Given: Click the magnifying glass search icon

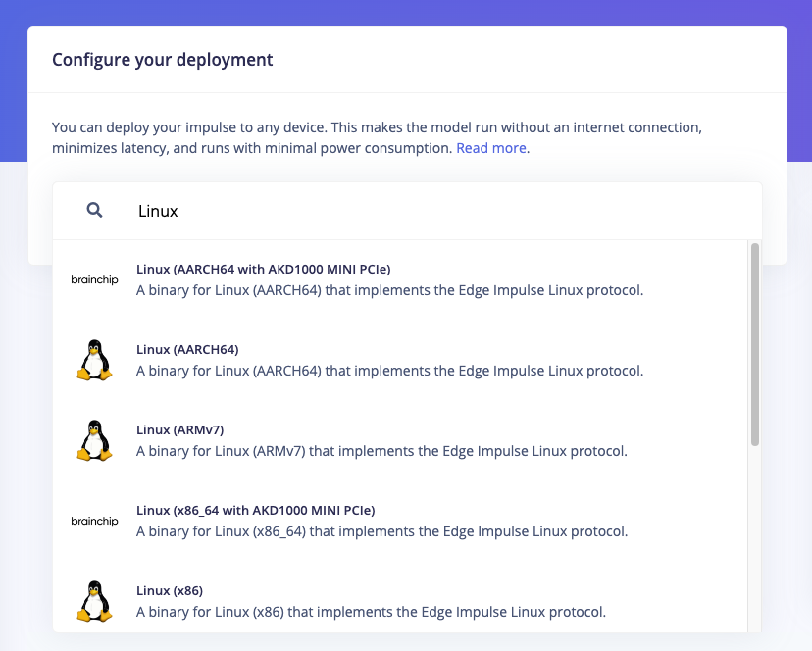Looking at the screenshot, I should 94,210.
